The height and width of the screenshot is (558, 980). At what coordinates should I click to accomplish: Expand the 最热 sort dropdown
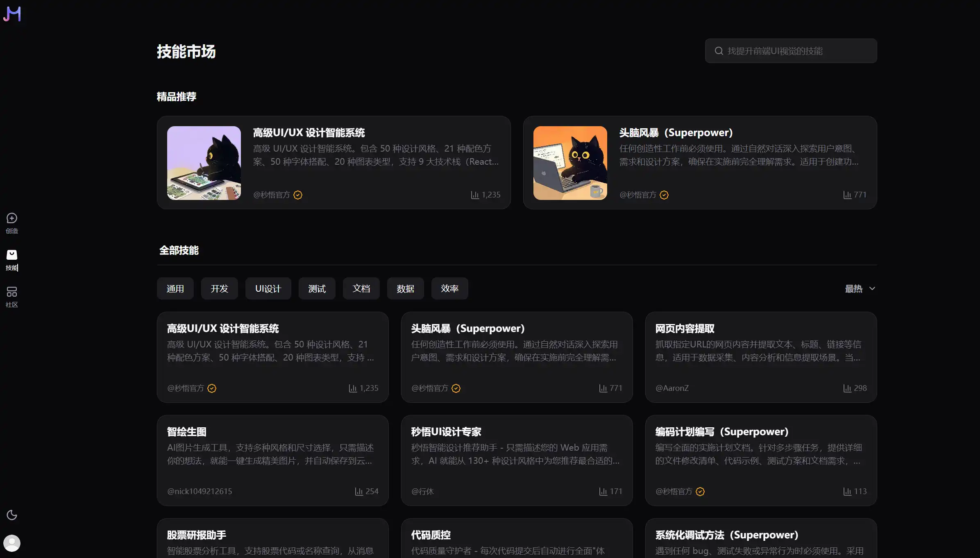(x=854, y=289)
